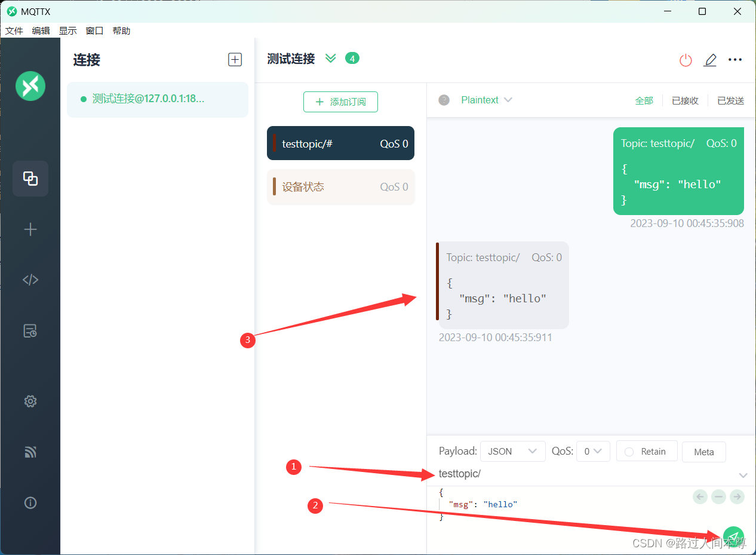The height and width of the screenshot is (555, 756).
Task: Click the plus icon in the left sidebar
Action: point(30,229)
